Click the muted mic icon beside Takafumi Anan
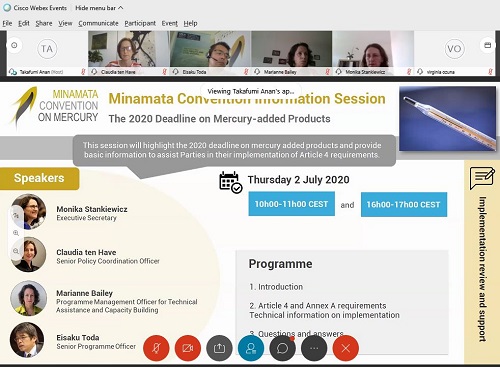Screen dimensions: 500x367 tap(83, 71)
